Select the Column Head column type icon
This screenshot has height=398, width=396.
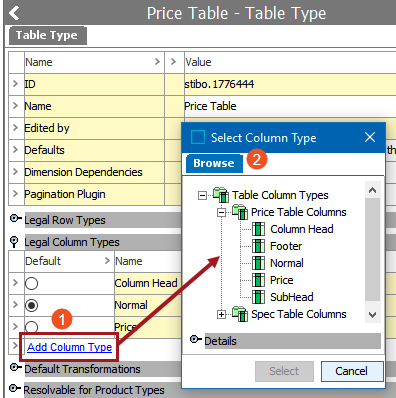click(259, 229)
